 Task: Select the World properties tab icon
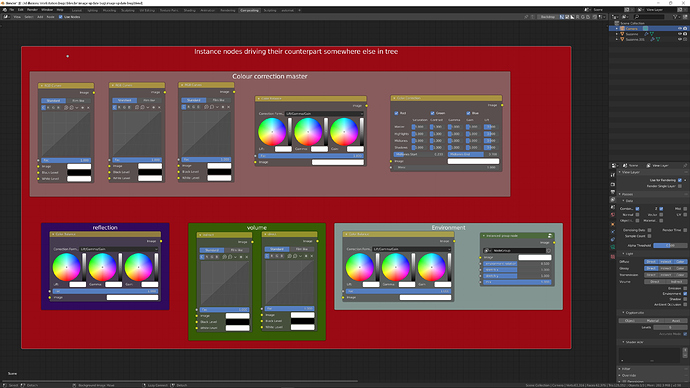tap(613, 215)
